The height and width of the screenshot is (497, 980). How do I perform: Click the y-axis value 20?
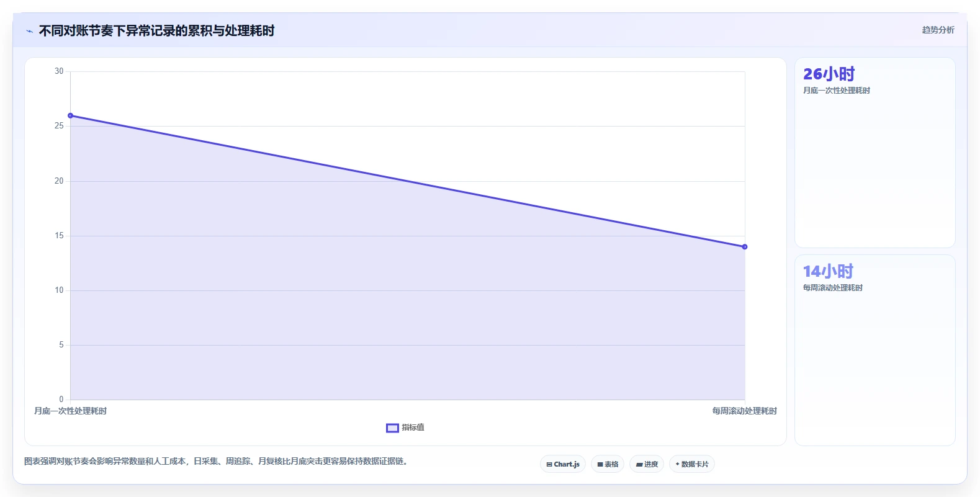coord(59,181)
